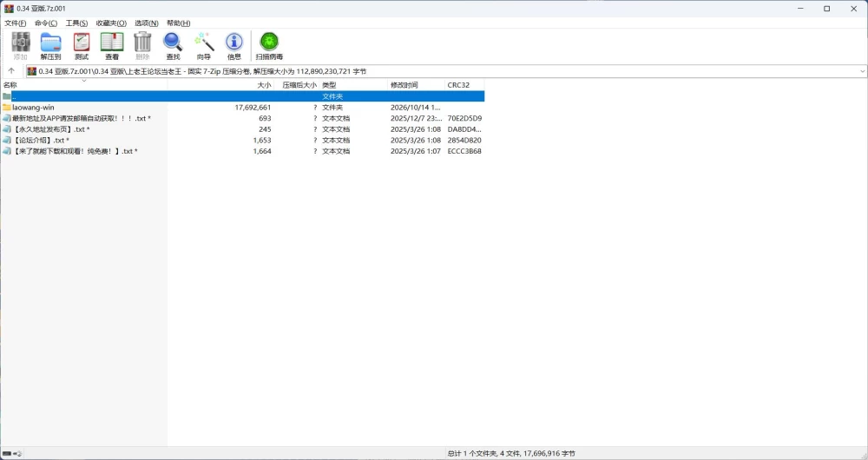Sort by the 大小 column header
The width and height of the screenshot is (868, 460).
[x=265, y=85]
